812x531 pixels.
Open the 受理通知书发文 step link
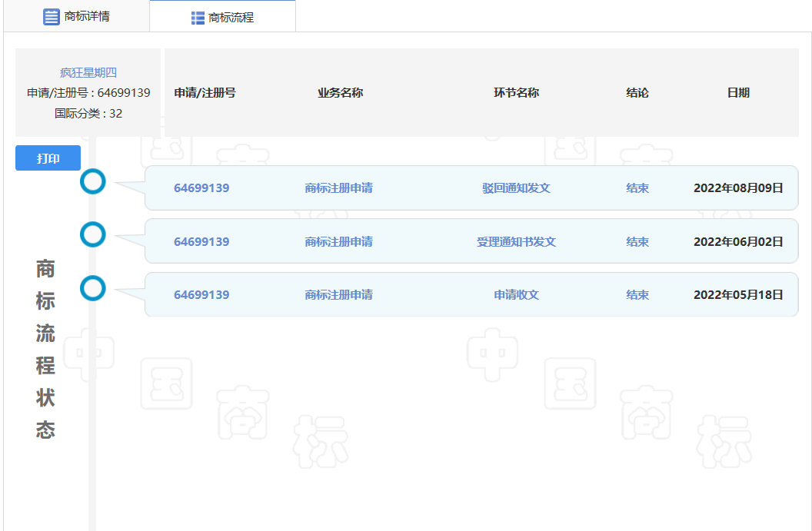click(x=516, y=242)
